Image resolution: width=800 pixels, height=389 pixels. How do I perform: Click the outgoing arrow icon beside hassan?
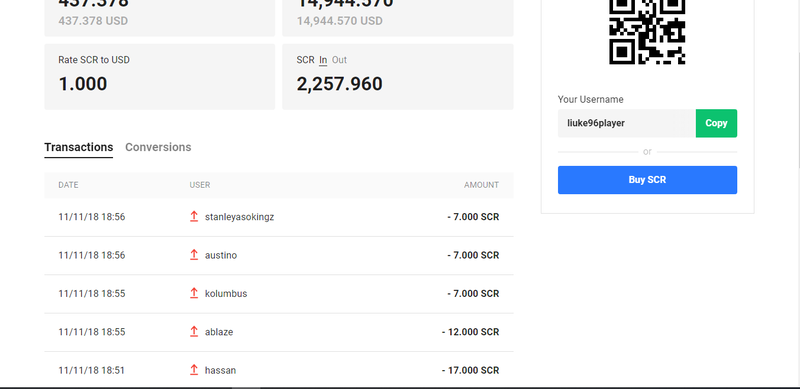click(194, 370)
